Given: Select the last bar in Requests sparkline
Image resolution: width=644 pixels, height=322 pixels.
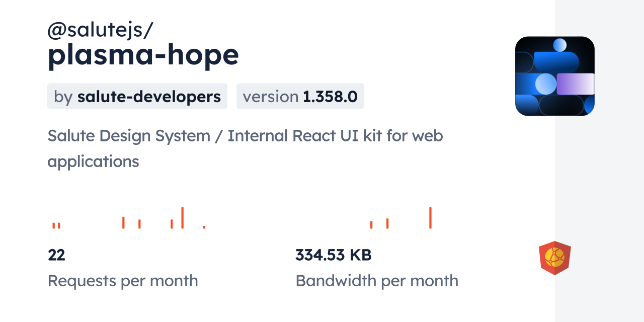Looking at the screenshot, I should click(x=204, y=227).
